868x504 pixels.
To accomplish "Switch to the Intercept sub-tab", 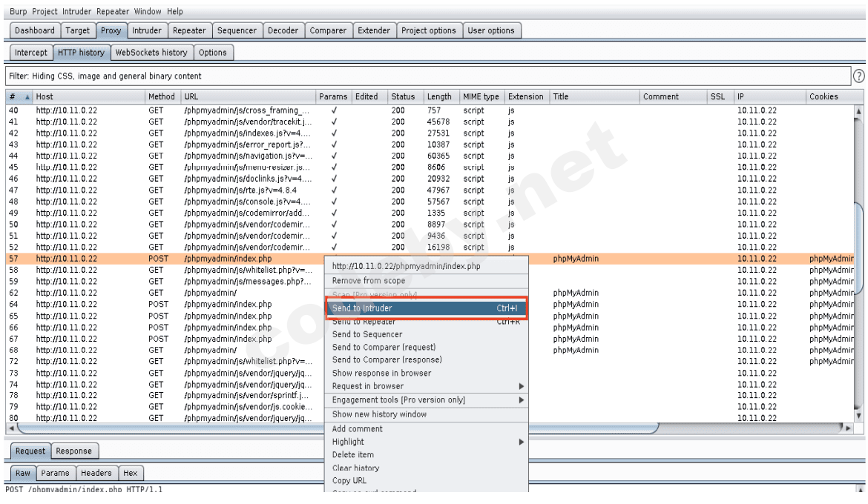I will (31, 53).
